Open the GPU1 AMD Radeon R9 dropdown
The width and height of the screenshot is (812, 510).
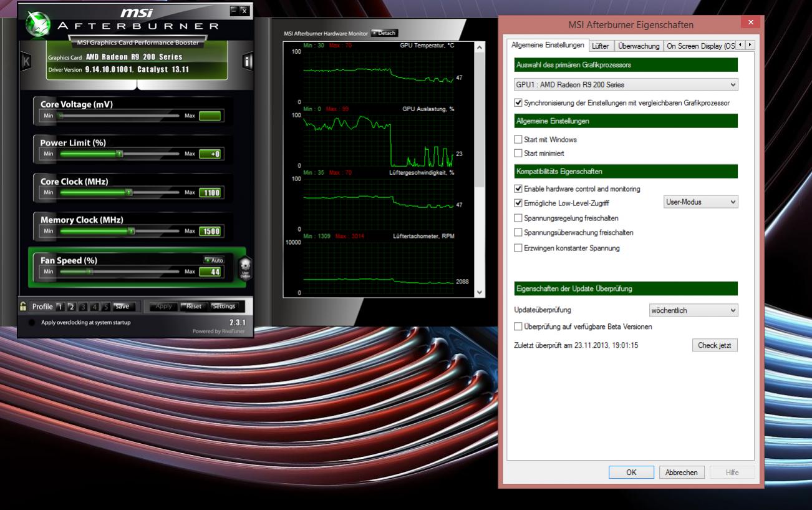click(626, 84)
